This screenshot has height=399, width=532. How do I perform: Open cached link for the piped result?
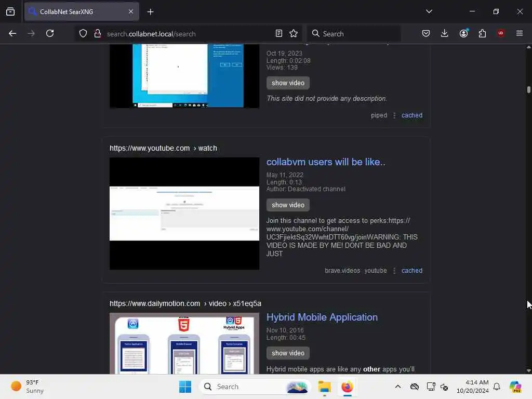pyautogui.click(x=412, y=115)
